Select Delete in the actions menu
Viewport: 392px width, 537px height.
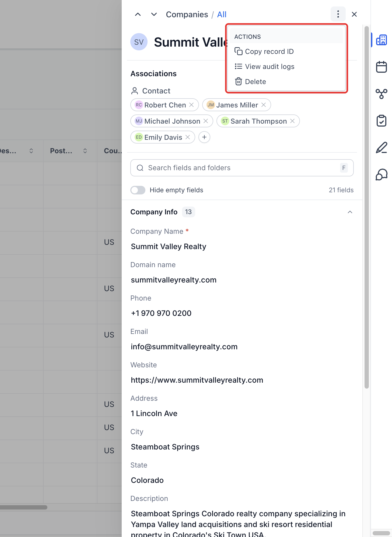click(x=286, y=82)
